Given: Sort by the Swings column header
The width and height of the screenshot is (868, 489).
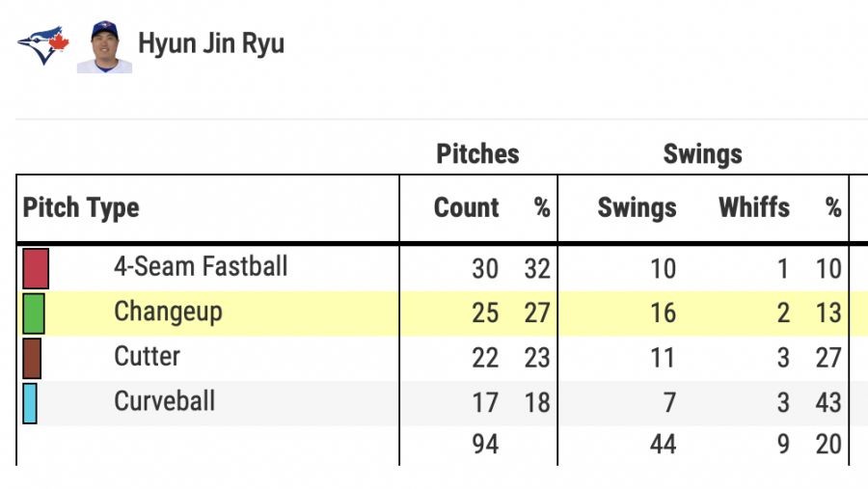Looking at the screenshot, I should (637, 207).
